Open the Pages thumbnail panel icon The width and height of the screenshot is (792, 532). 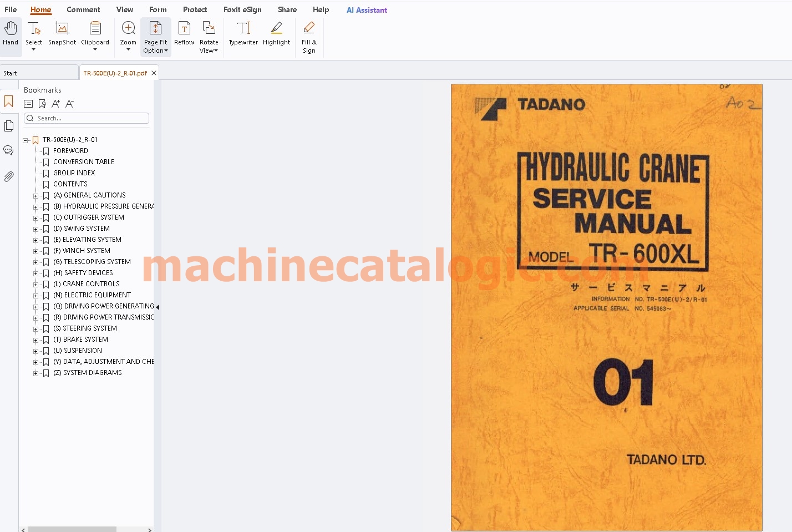(x=9, y=126)
